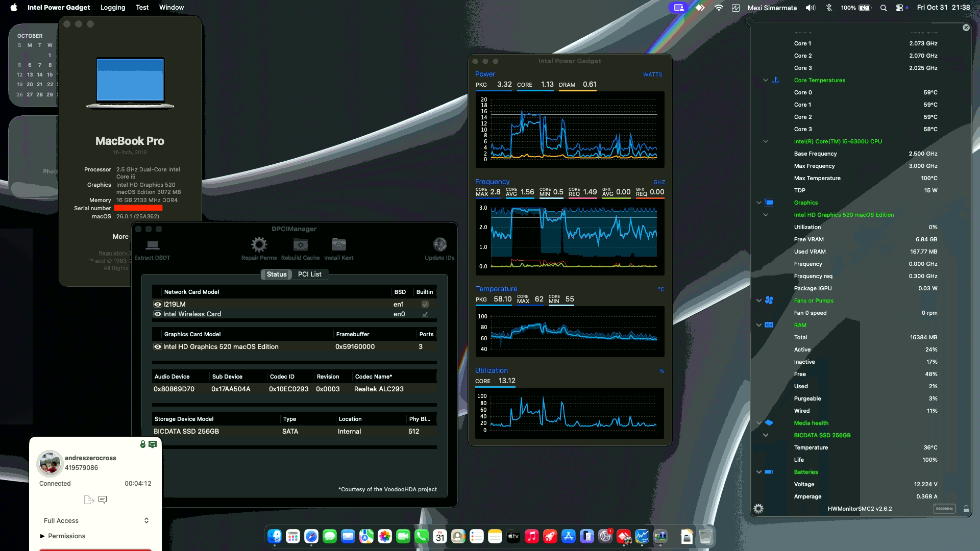Open Control Center in the menu bar
This screenshot has height=551, width=980.
coord(900,7)
